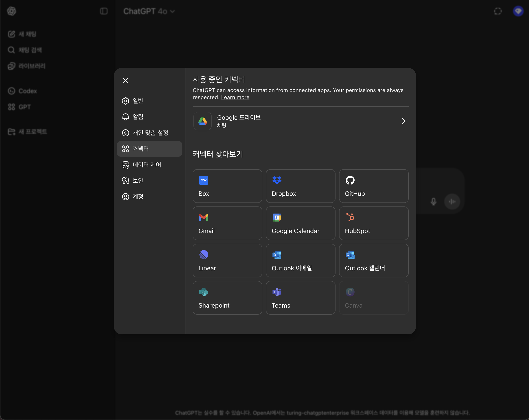Click the HubSpot connector icon
This screenshot has height=420, width=529.
pos(350,217)
